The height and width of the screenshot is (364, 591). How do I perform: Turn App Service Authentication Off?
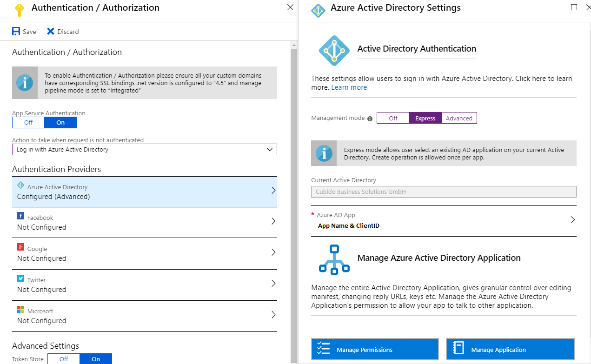coord(28,123)
